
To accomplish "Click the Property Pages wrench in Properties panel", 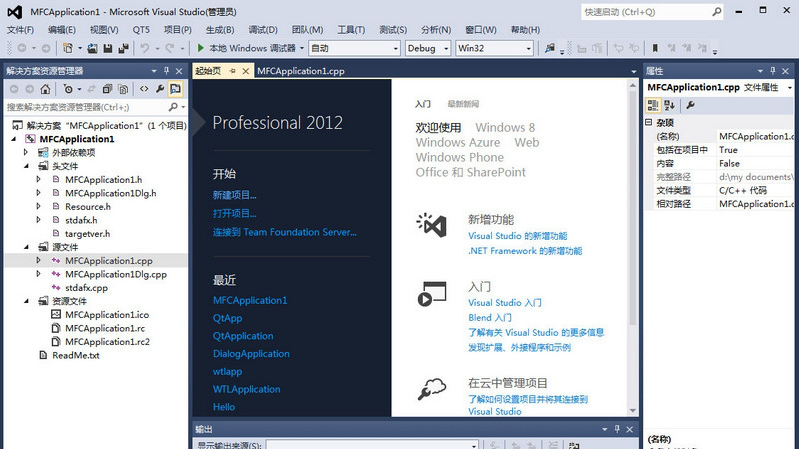I will coord(690,105).
